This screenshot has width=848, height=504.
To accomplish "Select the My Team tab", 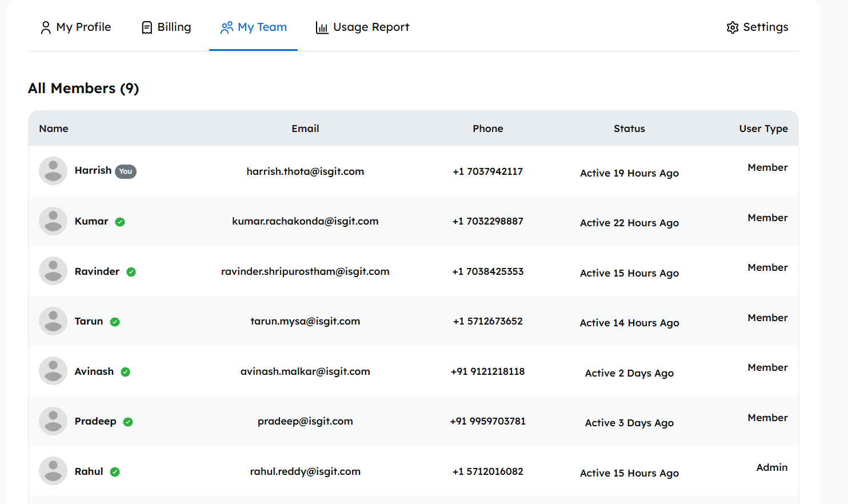I will 254,27.
